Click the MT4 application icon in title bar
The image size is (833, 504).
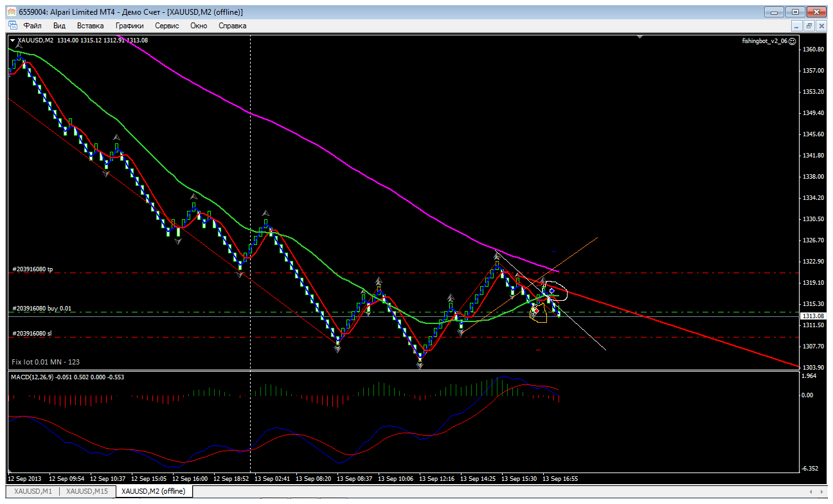[11, 12]
